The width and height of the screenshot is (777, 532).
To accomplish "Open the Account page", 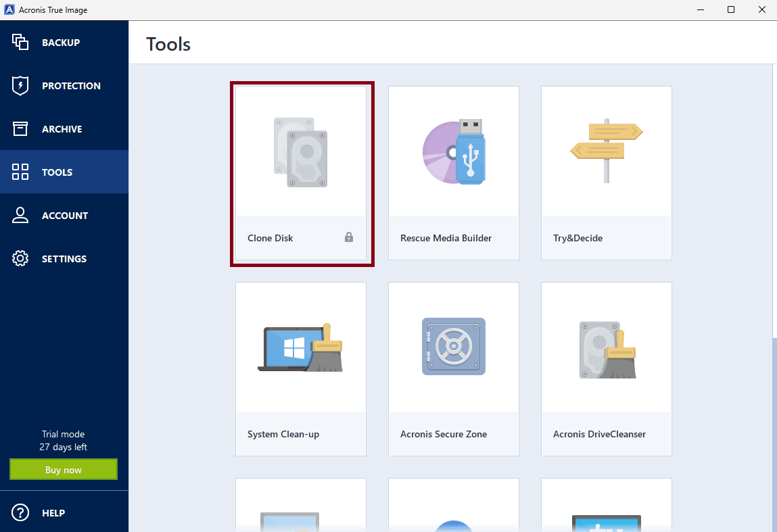I will [x=64, y=215].
